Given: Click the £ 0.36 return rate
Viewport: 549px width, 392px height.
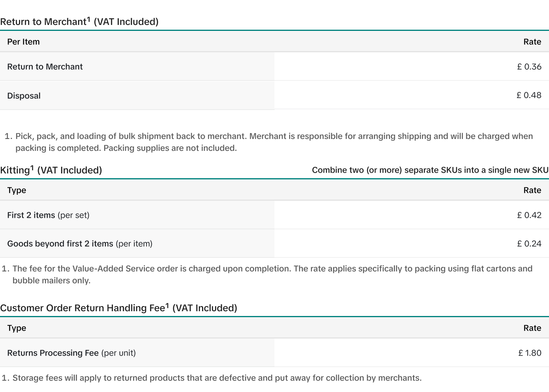Looking at the screenshot, I should (x=529, y=67).
